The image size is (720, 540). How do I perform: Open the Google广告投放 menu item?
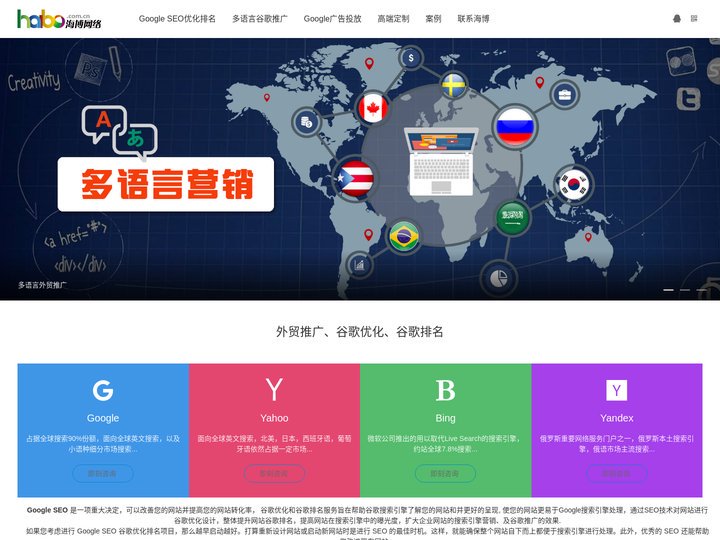coord(332,19)
